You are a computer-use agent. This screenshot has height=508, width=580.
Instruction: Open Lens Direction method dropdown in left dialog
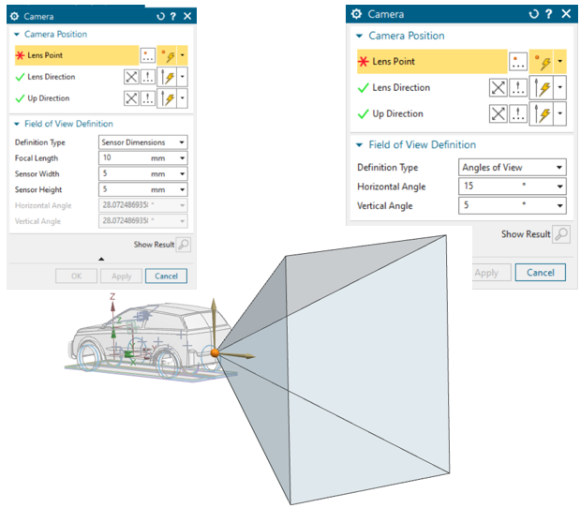pyautogui.click(x=182, y=77)
